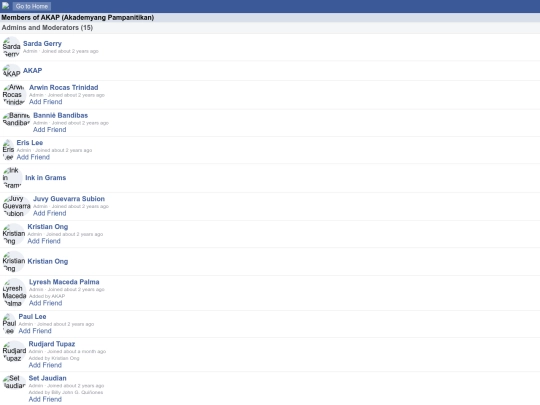Click Rudjard Tupaz's avatar thumbnail
The width and height of the screenshot is (540, 405).
coord(14,351)
